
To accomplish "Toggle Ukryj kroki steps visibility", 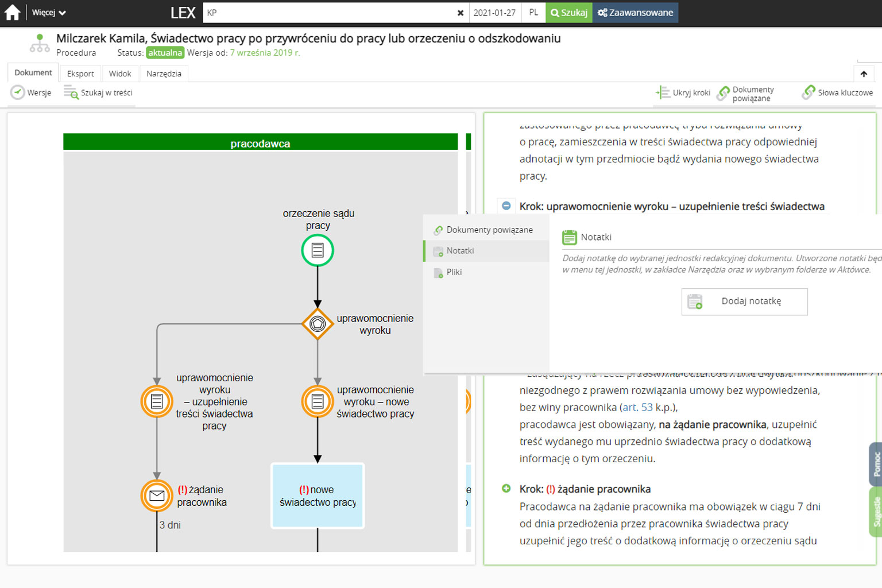I will [683, 92].
